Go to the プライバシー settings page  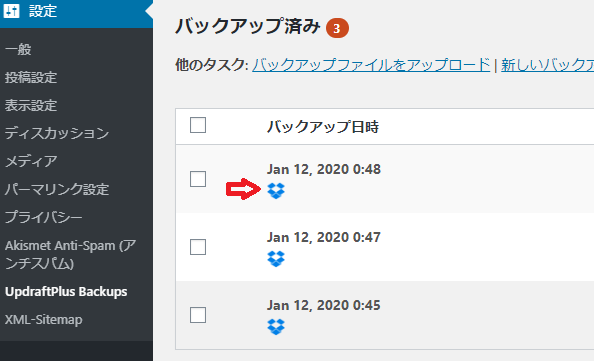(44, 217)
